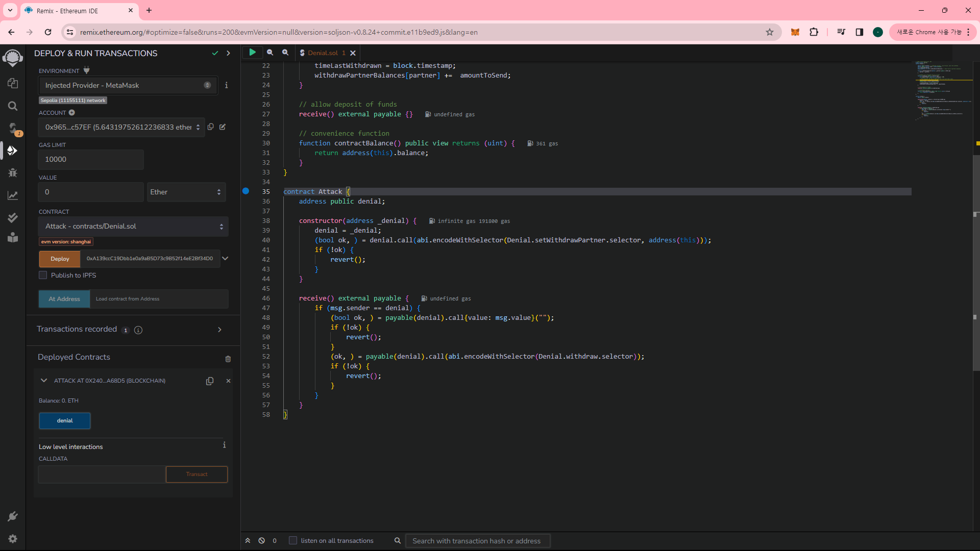Click the Search with transaction hash or address field
The height and width of the screenshot is (551, 980).
coord(478,541)
